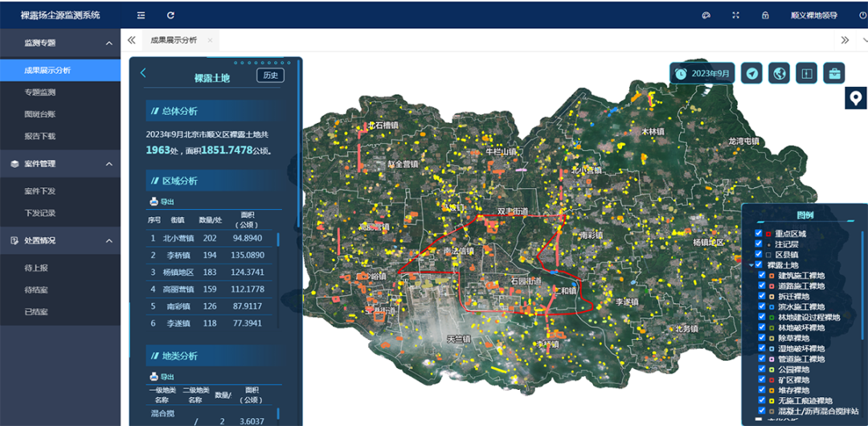Screen dimensions: 868x426
Task: Disable the 矿区裸地 layer checkbox
Action: [762, 380]
